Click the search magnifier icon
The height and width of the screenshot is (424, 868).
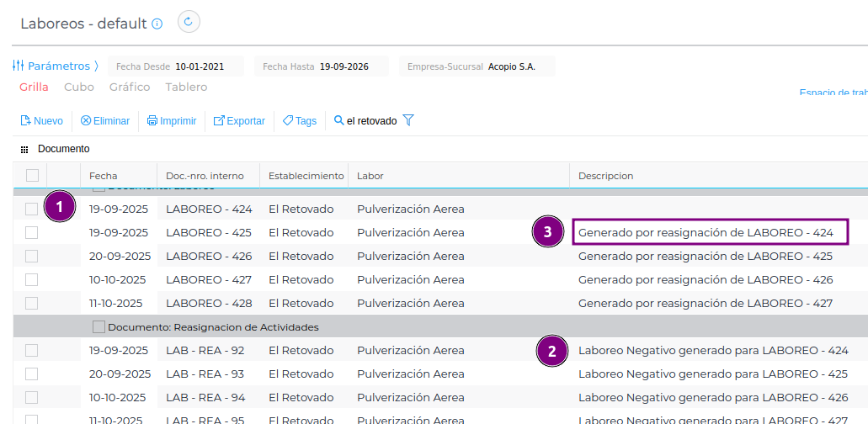click(338, 120)
